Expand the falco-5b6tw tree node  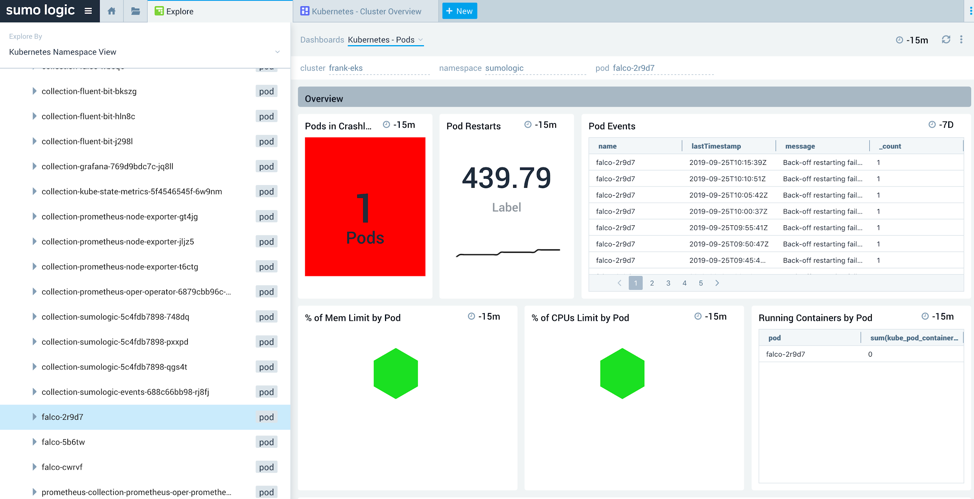pyautogui.click(x=34, y=442)
